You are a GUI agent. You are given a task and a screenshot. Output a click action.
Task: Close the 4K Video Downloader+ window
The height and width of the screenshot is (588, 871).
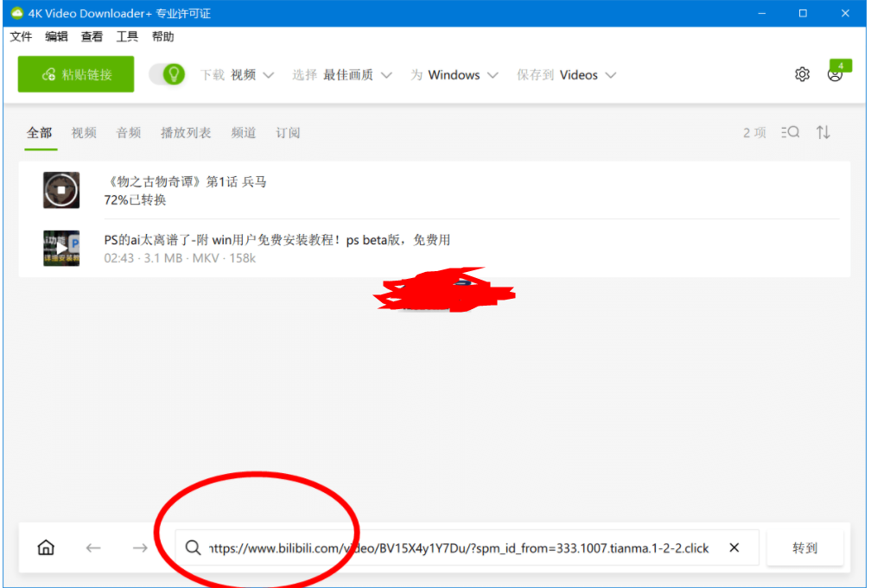click(x=845, y=13)
